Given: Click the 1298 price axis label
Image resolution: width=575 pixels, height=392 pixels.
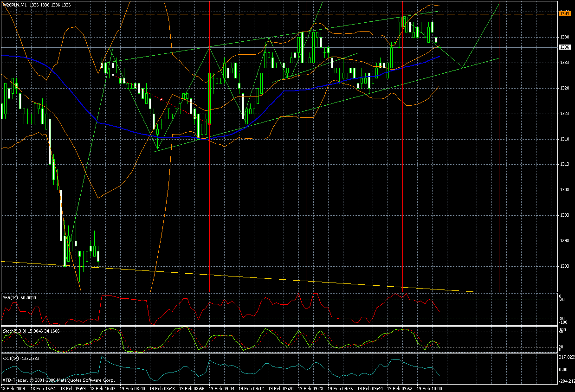Looking at the screenshot, I should (x=564, y=241).
